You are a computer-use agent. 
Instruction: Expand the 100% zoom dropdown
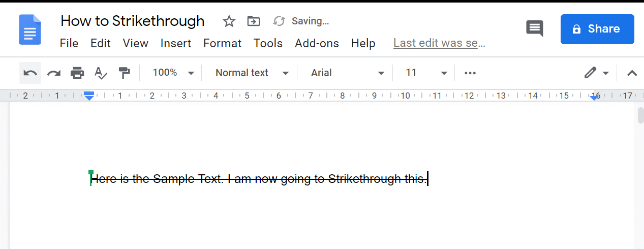[x=173, y=73]
